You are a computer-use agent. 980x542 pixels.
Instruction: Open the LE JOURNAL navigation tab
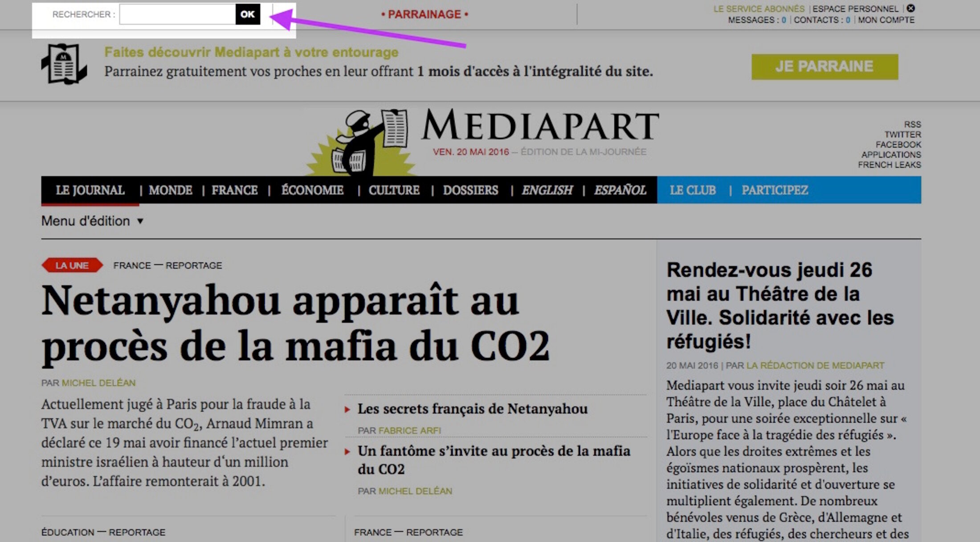90,190
